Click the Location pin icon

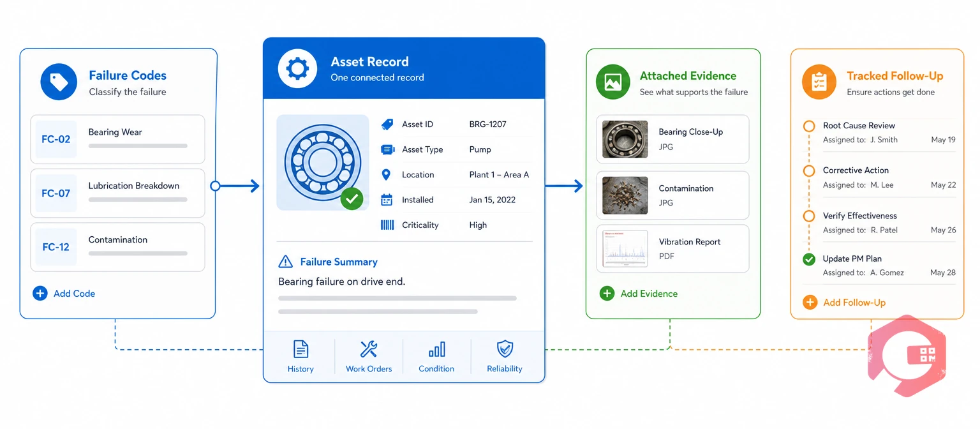point(386,175)
